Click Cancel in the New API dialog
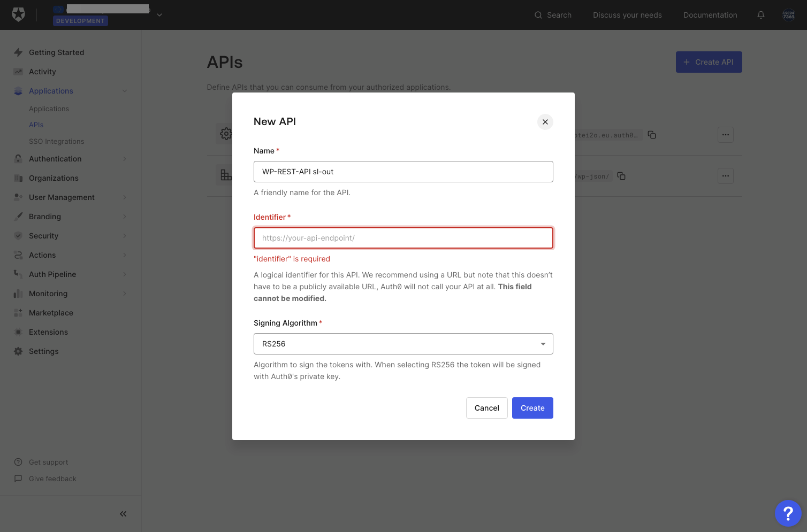This screenshot has height=532, width=807. click(486, 408)
